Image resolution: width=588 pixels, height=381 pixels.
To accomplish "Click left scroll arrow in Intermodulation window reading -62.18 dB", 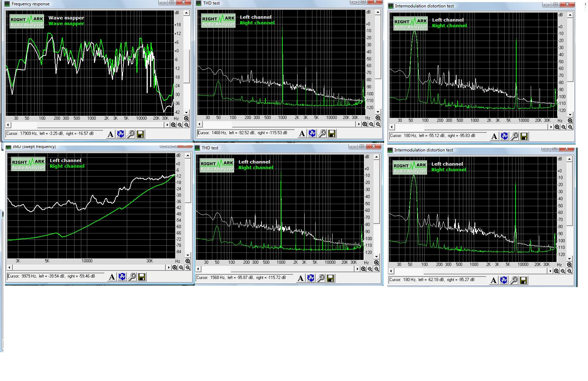I will pyautogui.click(x=391, y=271).
